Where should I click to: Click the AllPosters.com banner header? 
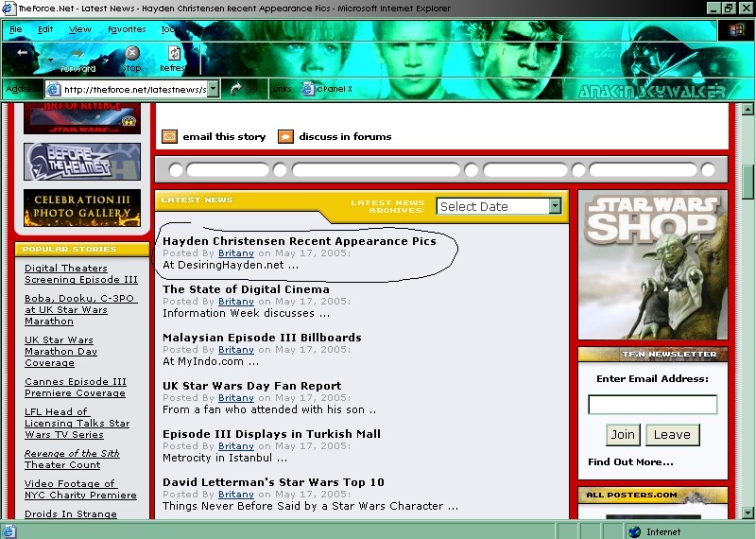(x=653, y=496)
